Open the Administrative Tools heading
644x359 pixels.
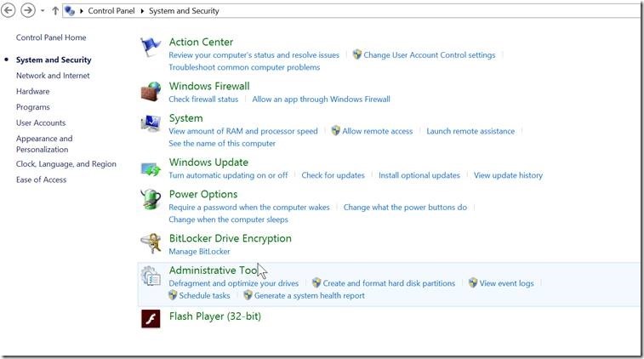click(214, 271)
